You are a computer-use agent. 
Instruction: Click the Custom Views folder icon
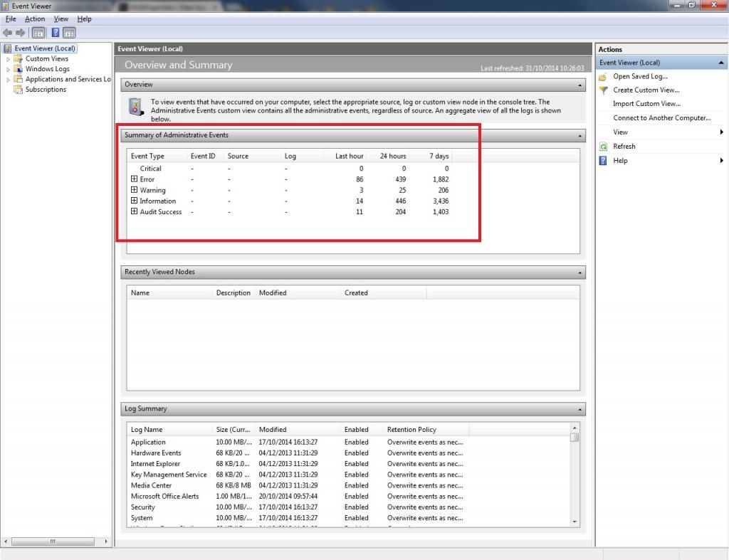click(18, 58)
